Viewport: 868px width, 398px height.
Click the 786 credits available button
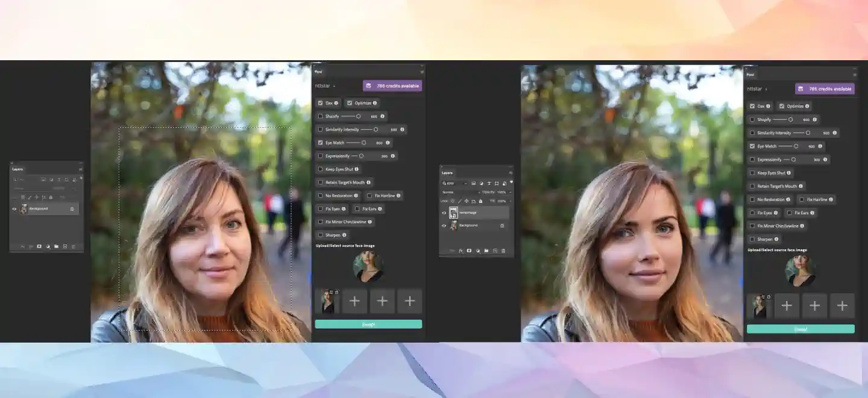(x=392, y=86)
